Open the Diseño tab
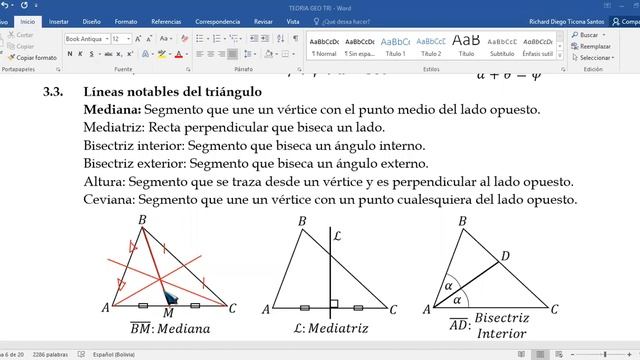The height and width of the screenshot is (360, 640). pyautogui.click(x=91, y=22)
